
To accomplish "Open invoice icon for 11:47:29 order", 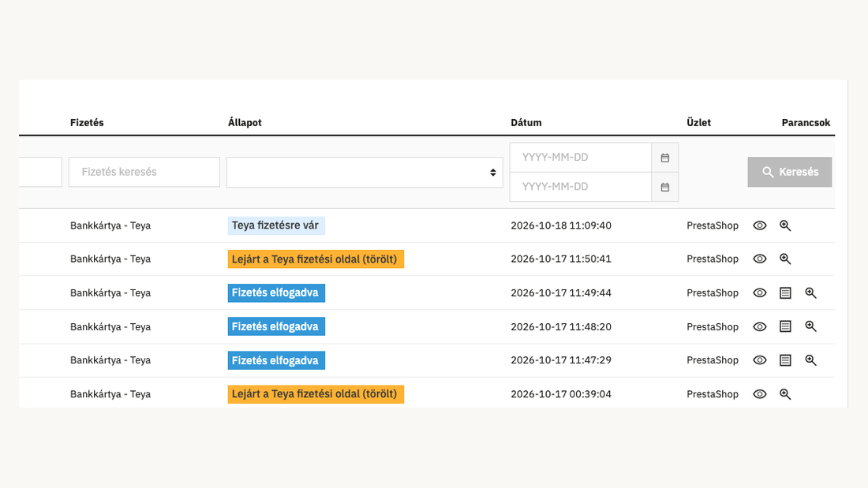I will 785,360.
